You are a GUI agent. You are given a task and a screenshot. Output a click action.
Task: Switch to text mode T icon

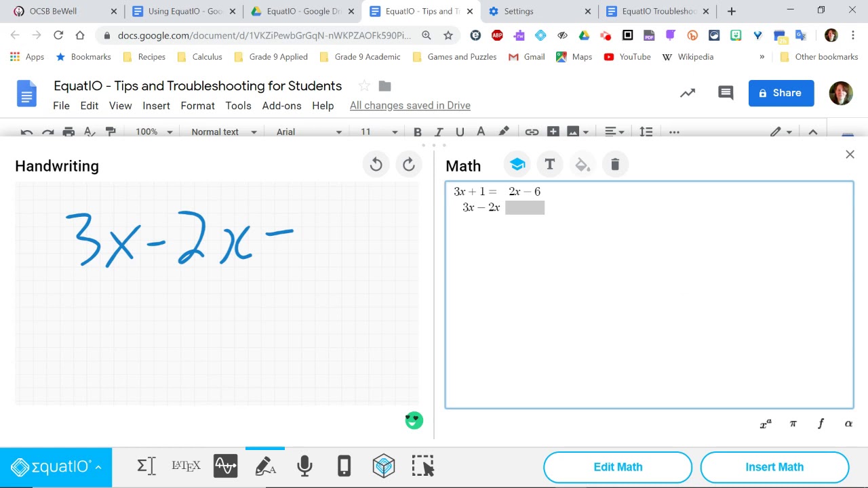[550, 165]
